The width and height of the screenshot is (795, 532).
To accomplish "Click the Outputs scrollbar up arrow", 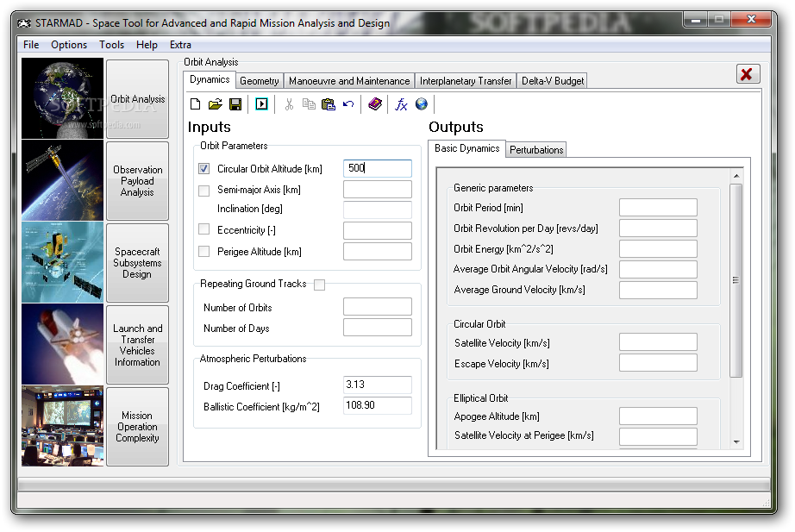I will click(x=736, y=176).
